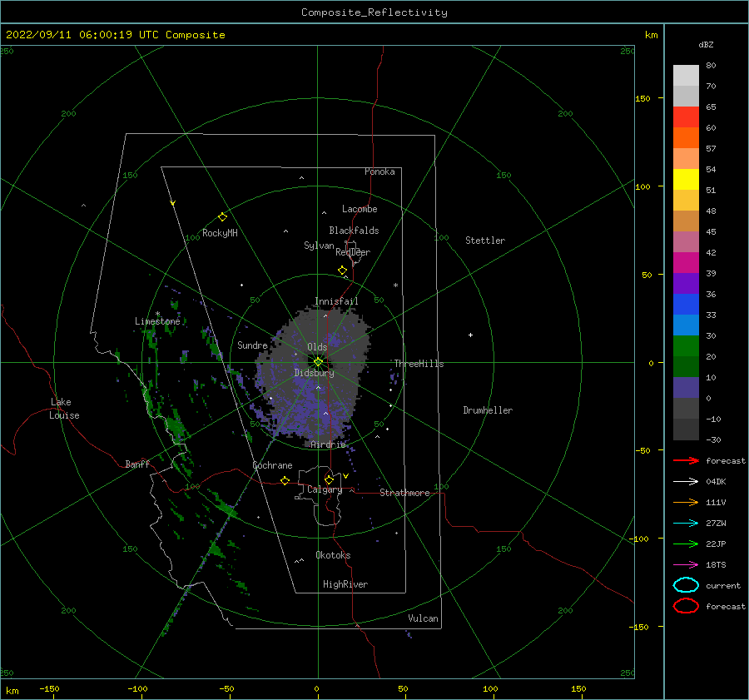The height and width of the screenshot is (700, 749).
Task: Click the orange 111V arrow in legend
Action: point(686,502)
